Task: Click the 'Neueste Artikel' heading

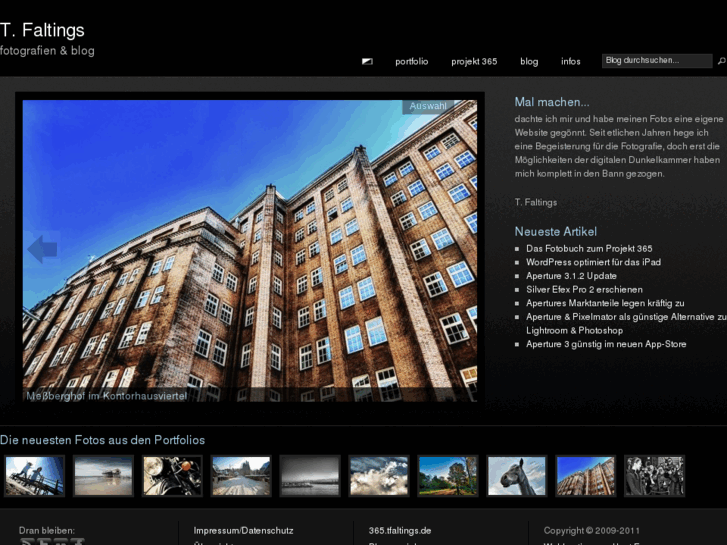Action: (555, 231)
